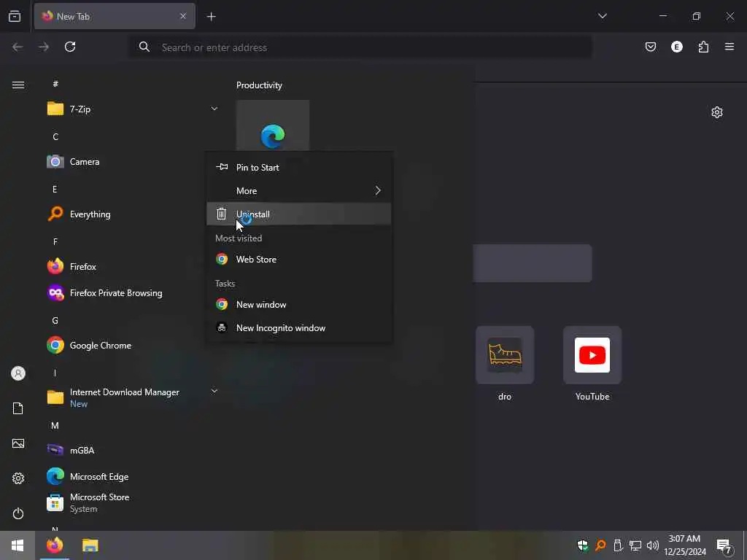Open Firefox View in the tab bar
Viewport: 747px width, 560px height.
click(15, 16)
